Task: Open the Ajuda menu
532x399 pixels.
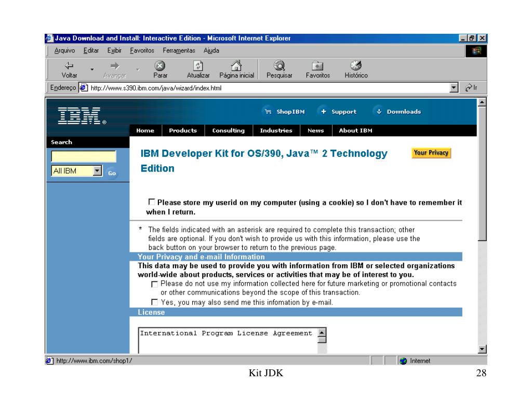Action: pyautogui.click(x=211, y=50)
